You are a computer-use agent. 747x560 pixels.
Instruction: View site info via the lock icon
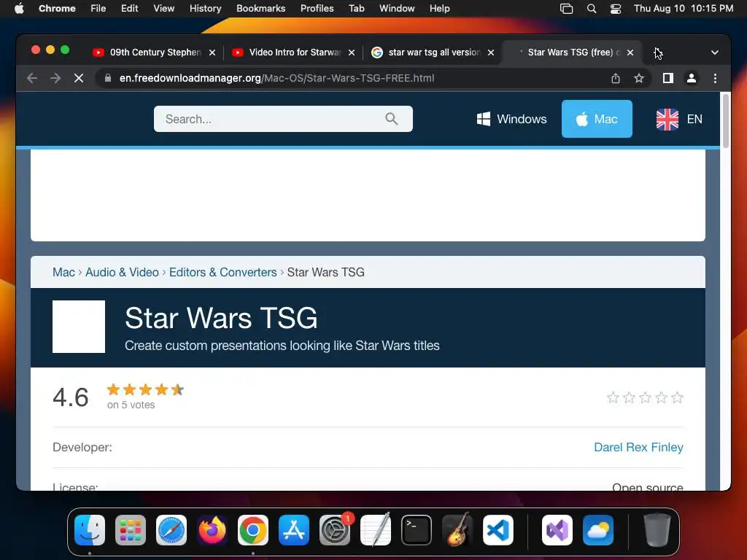pyautogui.click(x=108, y=78)
